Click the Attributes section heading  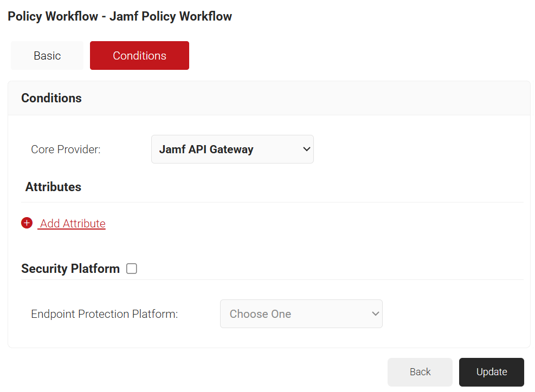click(x=53, y=187)
